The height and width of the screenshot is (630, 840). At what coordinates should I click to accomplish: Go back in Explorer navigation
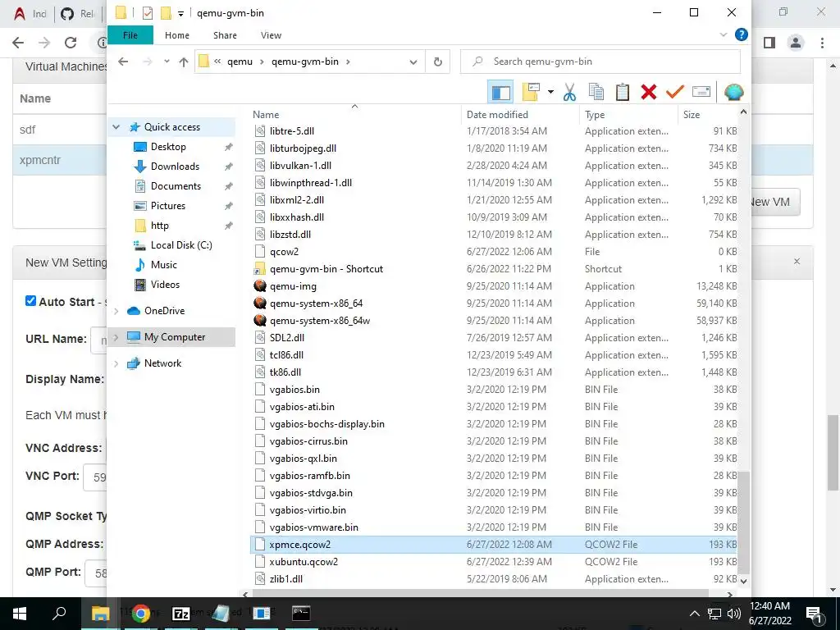123,62
